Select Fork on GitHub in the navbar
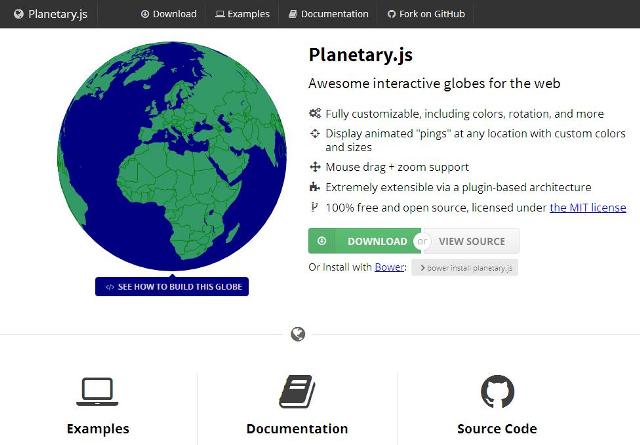This screenshot has width=640, height=445. tap(426, 14)
